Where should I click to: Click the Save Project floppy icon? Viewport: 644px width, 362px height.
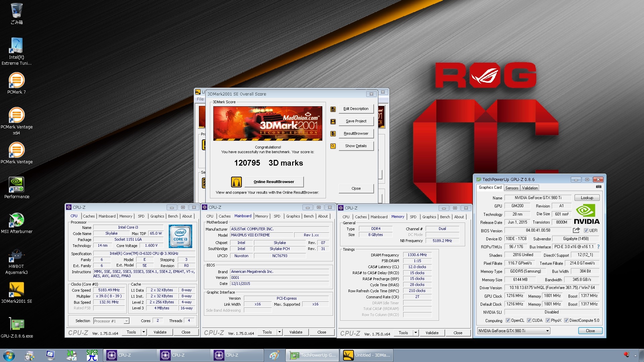click(x=333, y=121)
